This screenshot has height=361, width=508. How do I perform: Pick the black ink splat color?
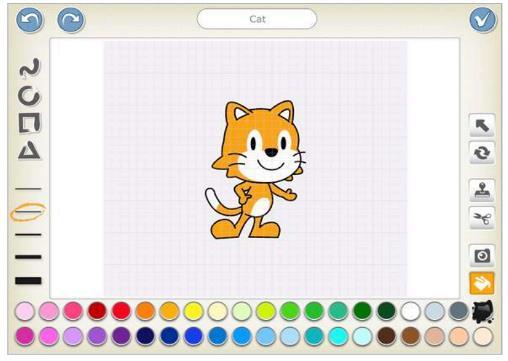pos(483,311)
